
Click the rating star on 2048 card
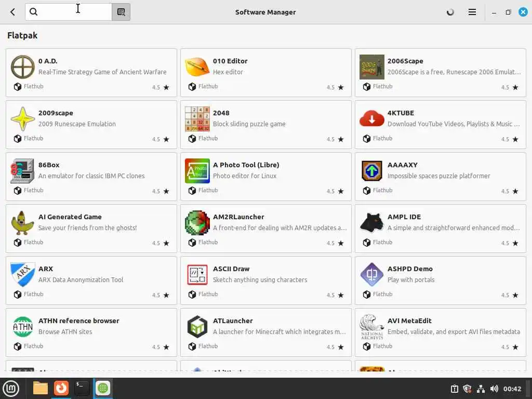click(341, 139)
